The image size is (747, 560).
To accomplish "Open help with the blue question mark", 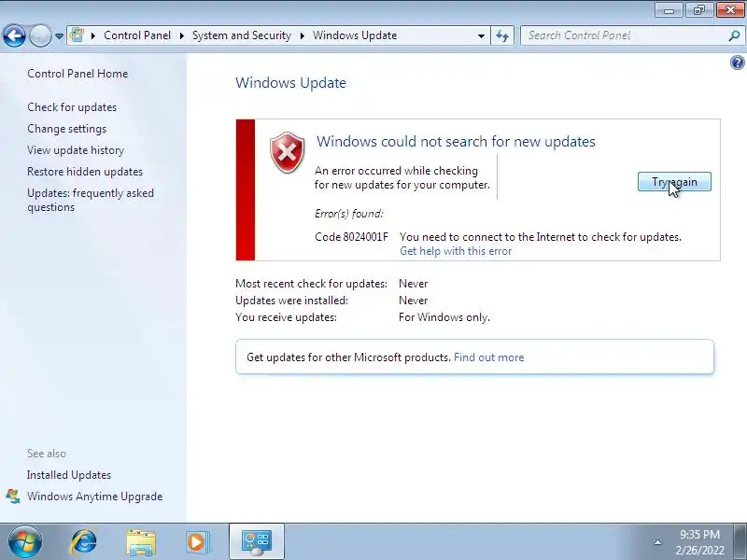I will click(738, 63).
